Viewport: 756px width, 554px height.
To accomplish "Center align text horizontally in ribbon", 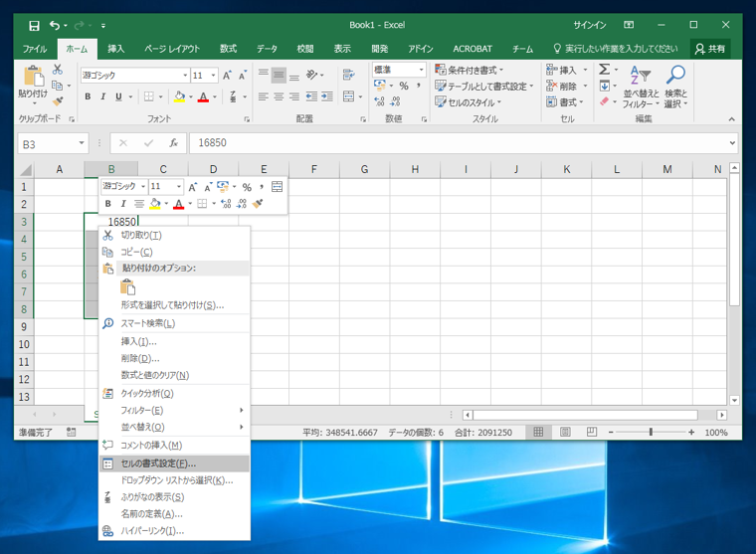I will (x=279, y=96).
